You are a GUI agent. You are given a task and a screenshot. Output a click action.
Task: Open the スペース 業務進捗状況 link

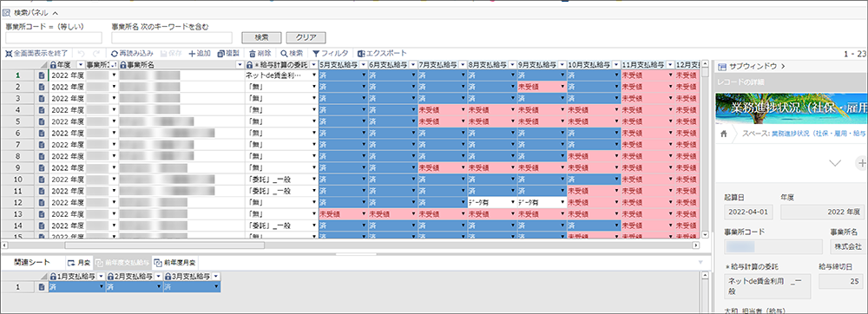tap(818, 134)
